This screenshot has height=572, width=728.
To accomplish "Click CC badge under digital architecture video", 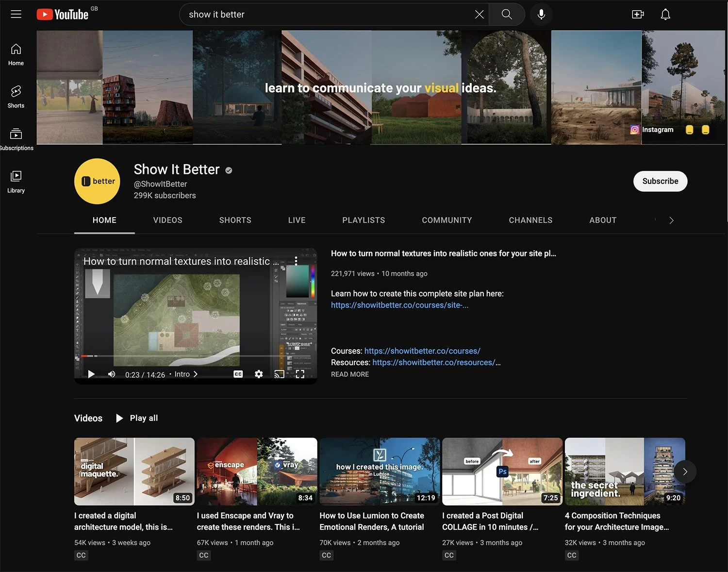I will (81, 555).
